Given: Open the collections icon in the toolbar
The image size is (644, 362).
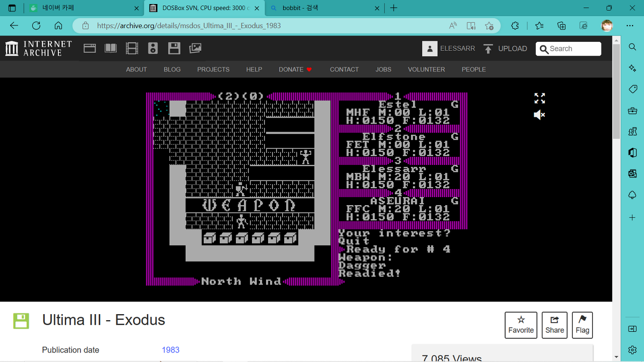Looking at the screenshot, I should [561, 26].
